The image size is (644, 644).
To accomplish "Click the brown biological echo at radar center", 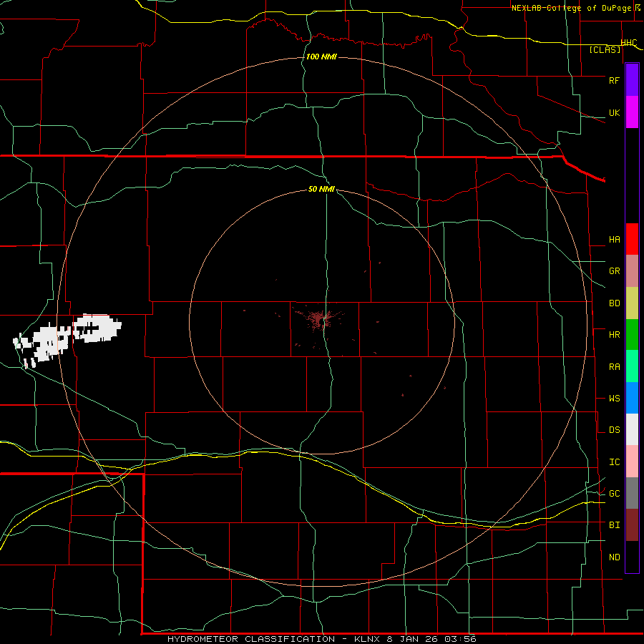I will (x=318, y=319).
